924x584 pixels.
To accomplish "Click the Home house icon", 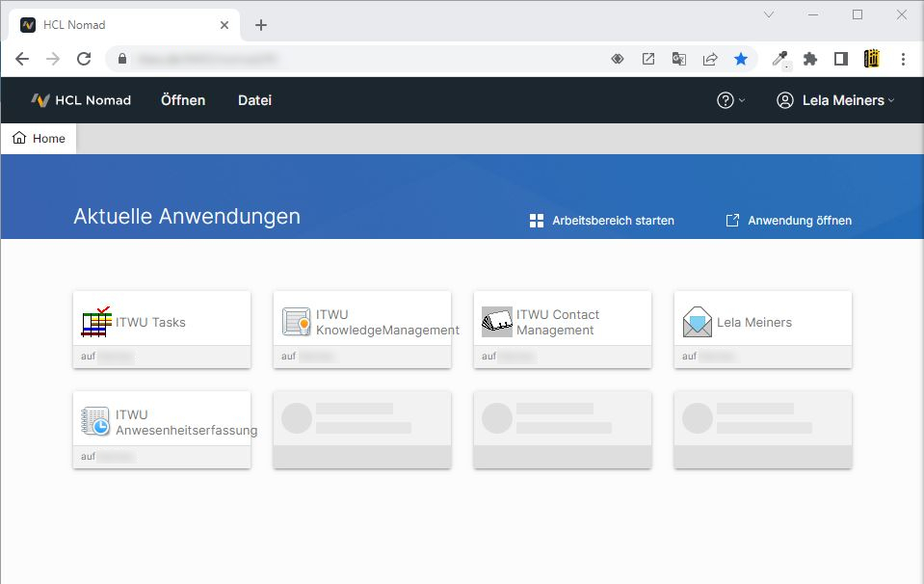I will click(19, 138).
